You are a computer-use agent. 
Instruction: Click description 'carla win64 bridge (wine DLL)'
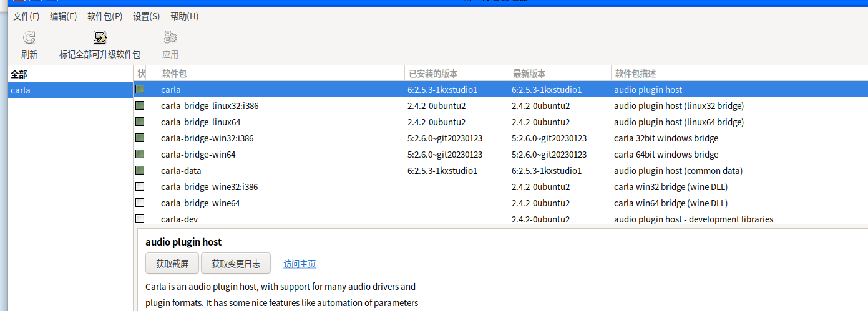click(671, 203)
